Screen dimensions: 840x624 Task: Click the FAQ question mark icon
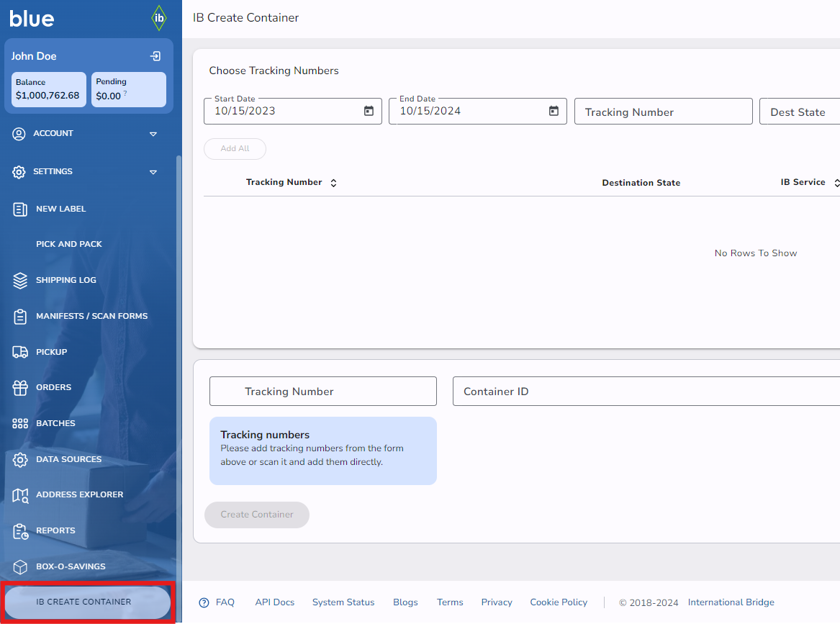coord(204,602)
